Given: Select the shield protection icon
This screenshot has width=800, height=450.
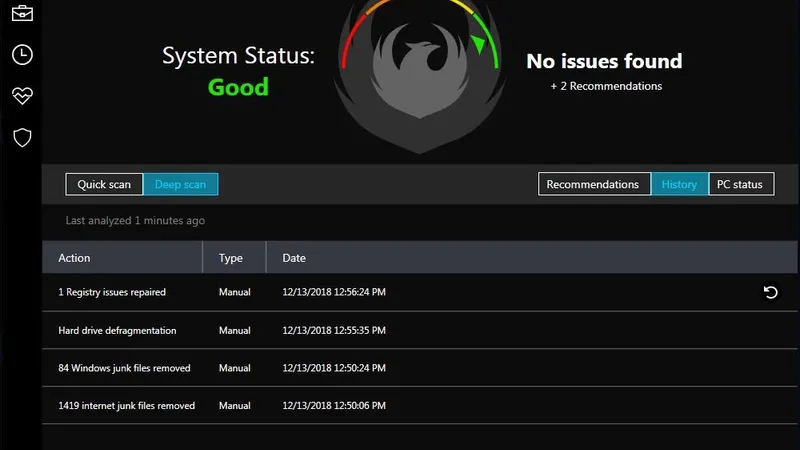Looking at the screenshot, I should (22, 137).
